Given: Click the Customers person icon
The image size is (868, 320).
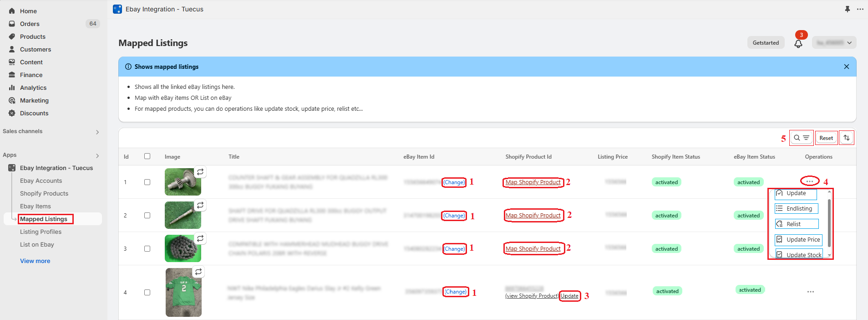Looking at the screenshot, I should [x=12, y=49].
